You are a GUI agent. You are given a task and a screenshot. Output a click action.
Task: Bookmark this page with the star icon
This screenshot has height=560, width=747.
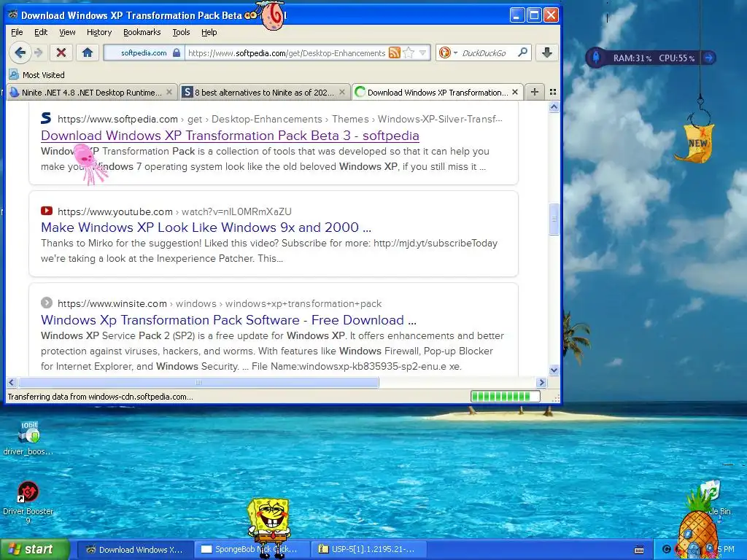tap(409, 52)
